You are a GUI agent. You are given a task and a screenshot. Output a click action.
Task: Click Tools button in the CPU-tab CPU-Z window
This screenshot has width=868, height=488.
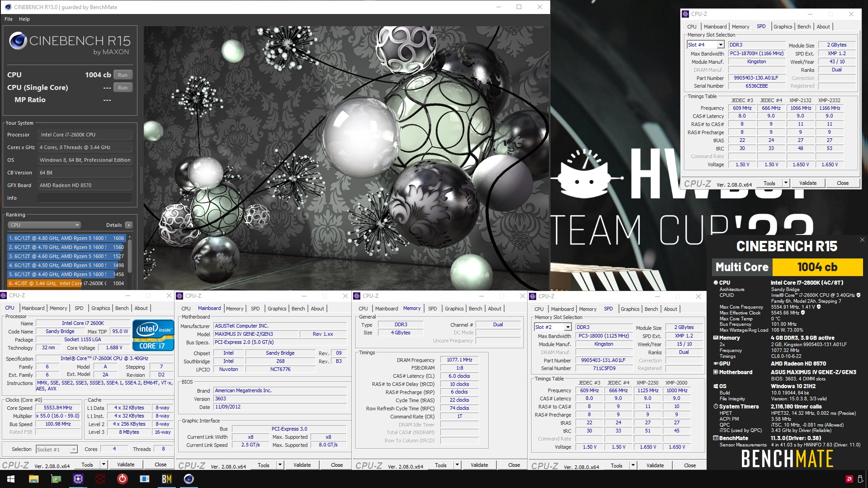(87, 465)
